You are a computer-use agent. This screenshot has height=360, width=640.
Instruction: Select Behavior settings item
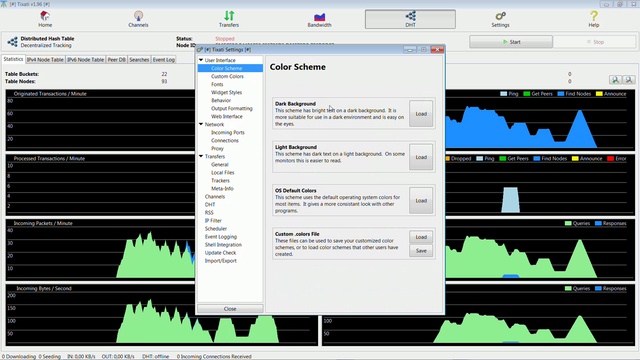(x=221, y=100)
